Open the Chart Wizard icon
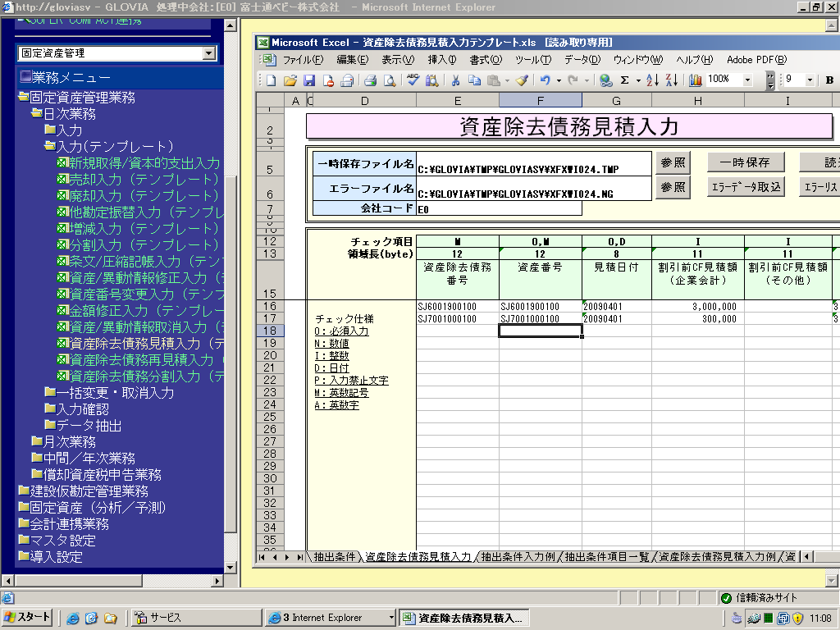 pyautogui.click(x=696, y=80)
